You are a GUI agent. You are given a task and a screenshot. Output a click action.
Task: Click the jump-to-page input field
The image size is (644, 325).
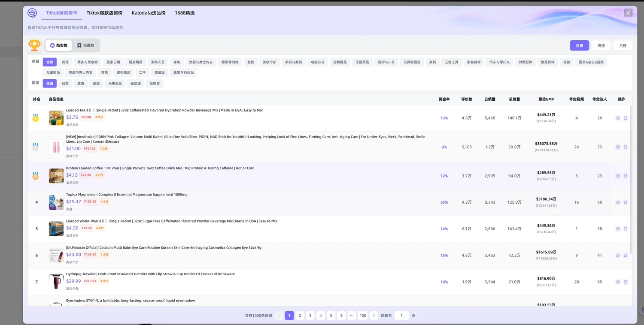point(401,316)
